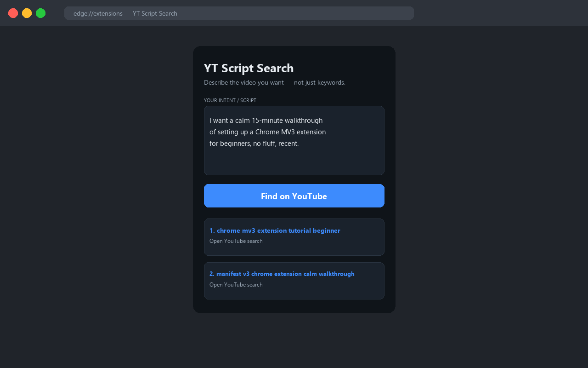
Task: Click the words 'Chrome MV3' in the script
Action: [275, 132]
